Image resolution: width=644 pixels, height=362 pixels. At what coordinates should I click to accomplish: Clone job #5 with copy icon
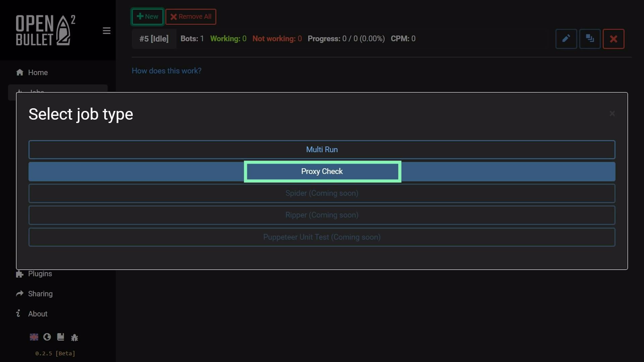tap(590, 39)
